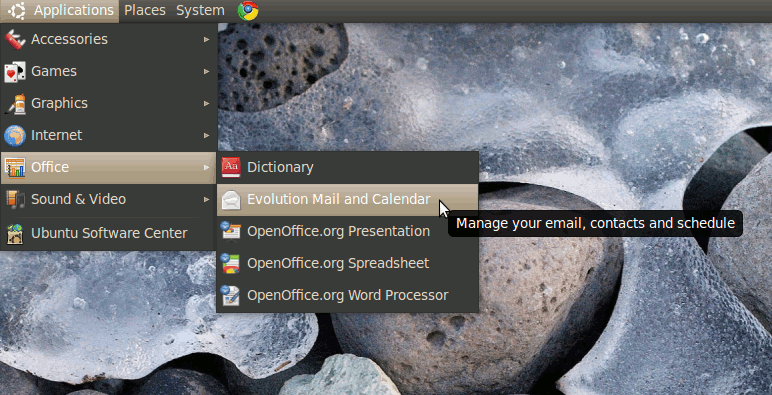Viewport: 772px width, 395px height.
Task: Open Ubuntu Software Center
Action: (108, 233)
